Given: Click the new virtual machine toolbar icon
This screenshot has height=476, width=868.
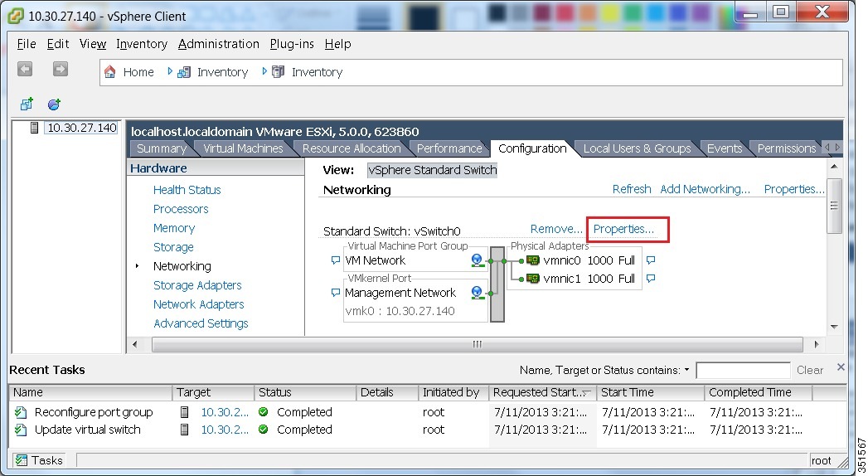Looking at the screenshot, I should 27,104.
